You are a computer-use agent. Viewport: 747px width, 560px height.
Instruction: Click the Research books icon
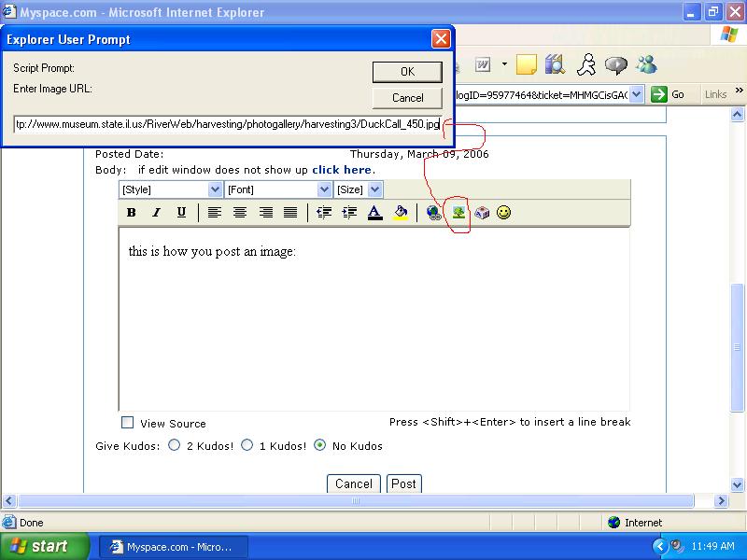point(555,64)
